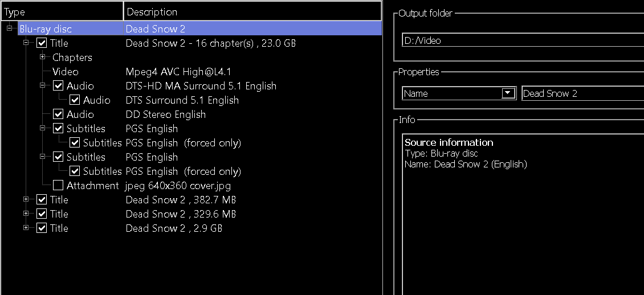This screenshot has width=644, height=295.
Task: Click 'Source information' heading in Info
Action: coord(449,142)
